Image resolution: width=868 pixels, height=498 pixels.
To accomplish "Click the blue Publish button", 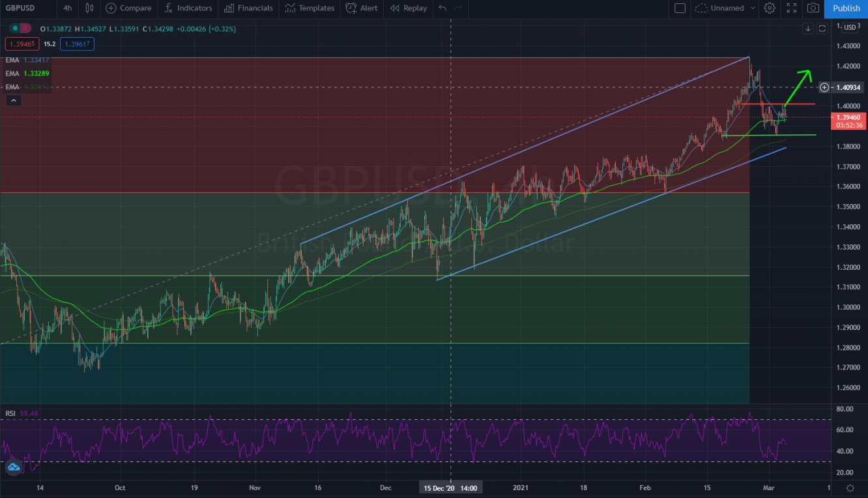I will coord(846,8).
